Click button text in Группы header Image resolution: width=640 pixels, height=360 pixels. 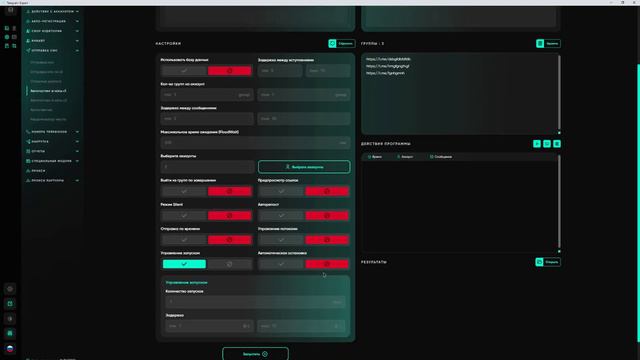552,43
